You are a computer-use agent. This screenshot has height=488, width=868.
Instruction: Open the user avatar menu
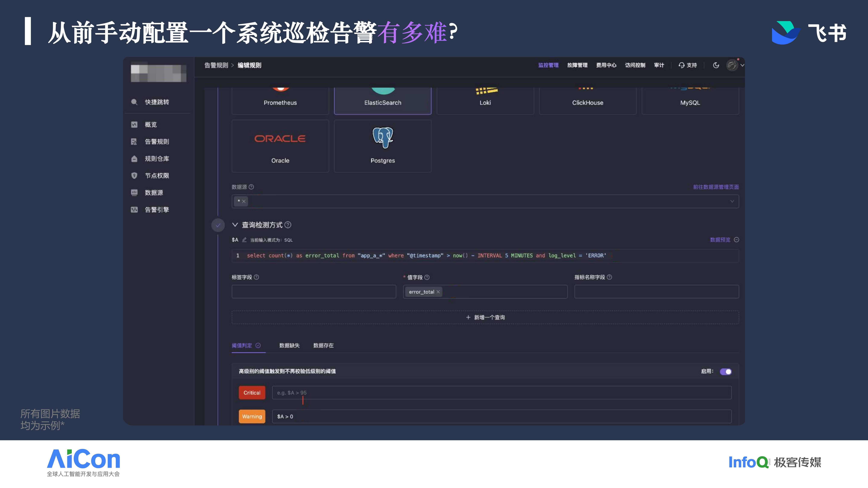pyautogui.click(x=732, y=65)
